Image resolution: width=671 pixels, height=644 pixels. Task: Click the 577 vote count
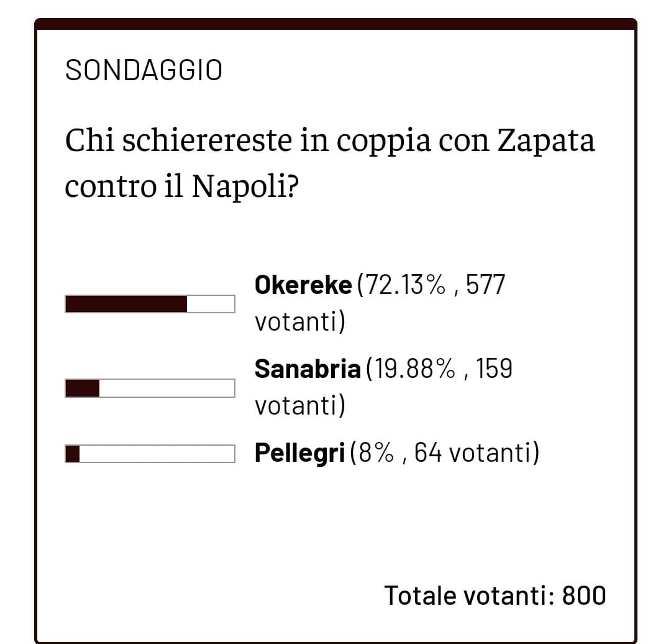point(485,285)
